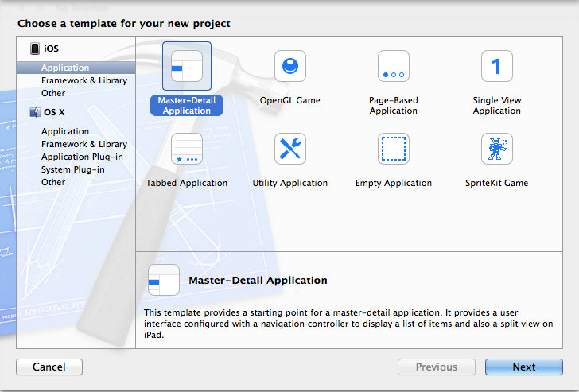Viewport: 579px width, 392px height.
Task: Click the iOS device icon in sidebar
Action: coord(35,49)
